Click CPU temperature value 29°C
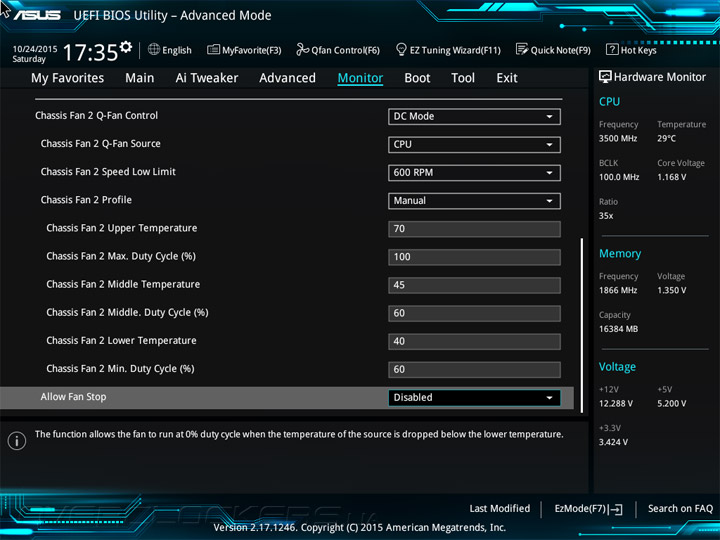720x540 pixels. (x=666, y=139)
